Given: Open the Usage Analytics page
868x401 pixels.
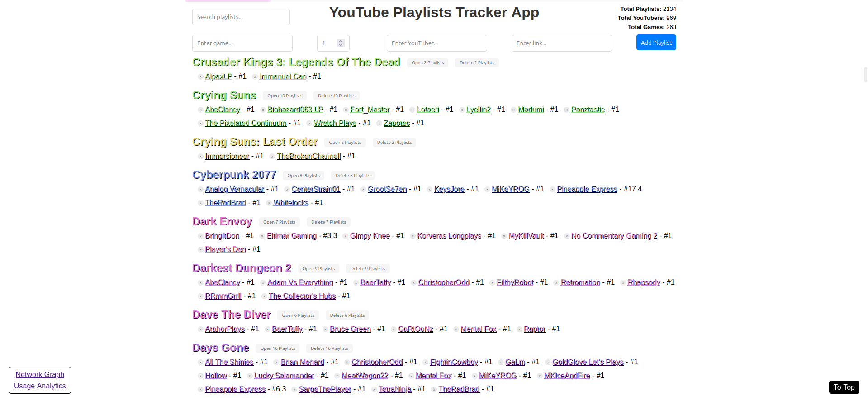Looking at the screenshot, I should (39, 386).
